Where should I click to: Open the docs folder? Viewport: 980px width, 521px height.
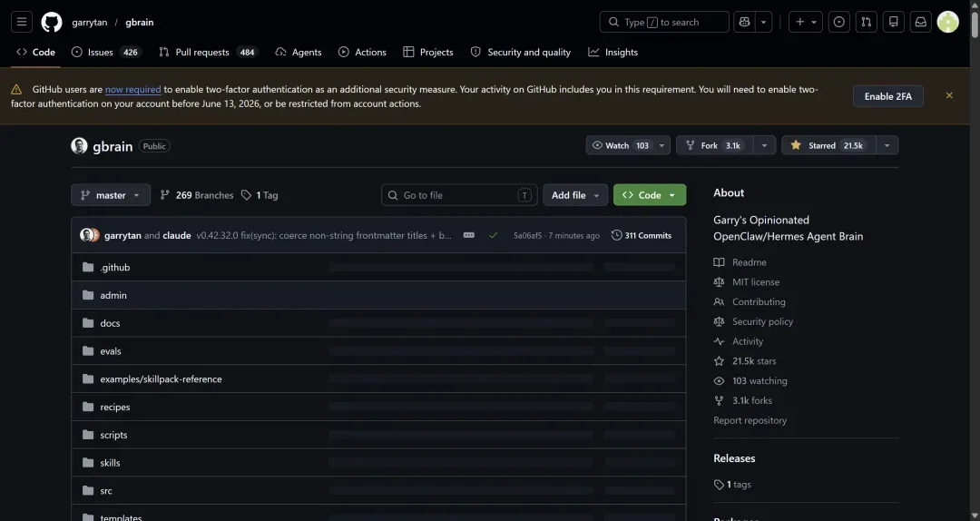110,323
